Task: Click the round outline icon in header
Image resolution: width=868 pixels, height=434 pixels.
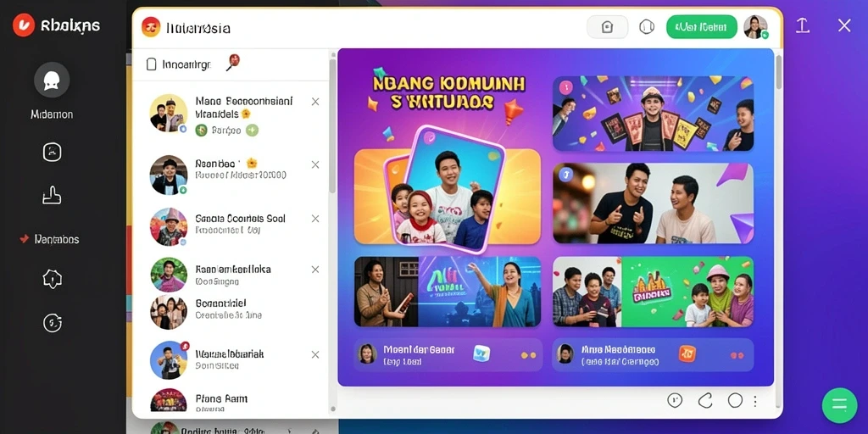Action: pyautogui.click(x=647, y=26)
